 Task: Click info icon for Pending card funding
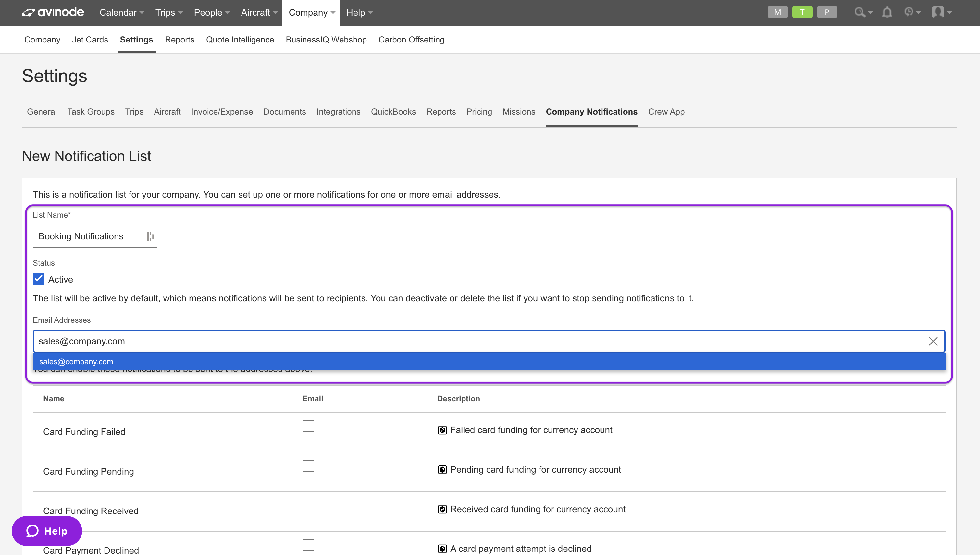point(442,470)
